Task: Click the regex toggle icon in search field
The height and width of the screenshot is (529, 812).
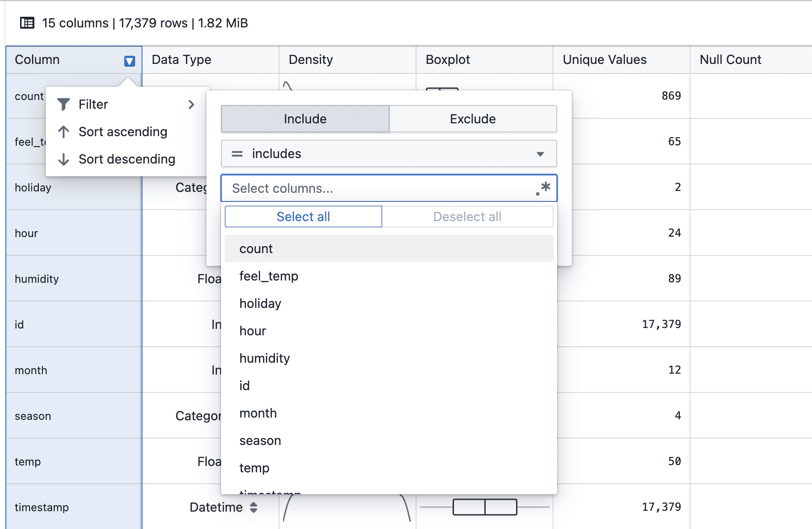Action: (x=543, y=188)
